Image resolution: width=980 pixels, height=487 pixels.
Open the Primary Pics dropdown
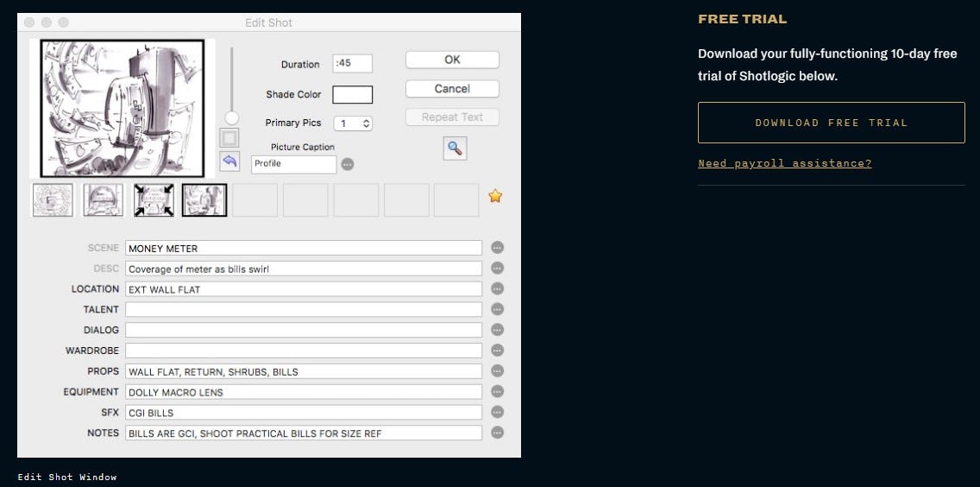point(353,123)
